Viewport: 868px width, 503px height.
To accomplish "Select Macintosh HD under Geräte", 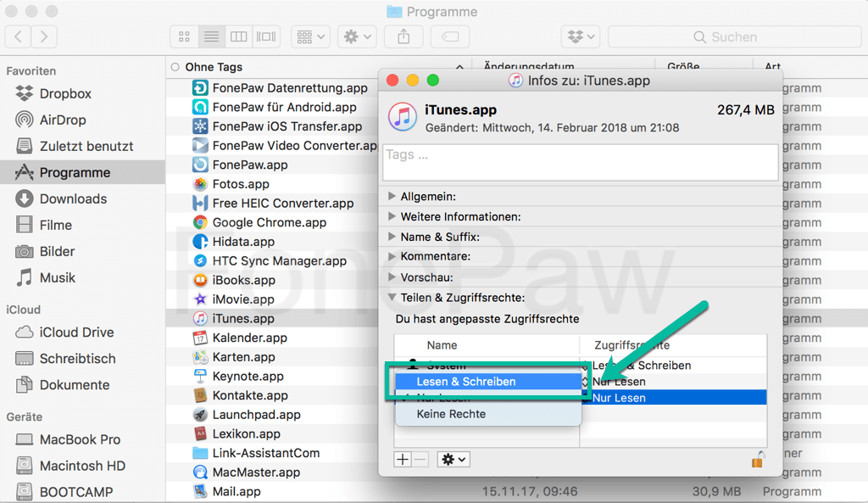I will tap(82, 466).
